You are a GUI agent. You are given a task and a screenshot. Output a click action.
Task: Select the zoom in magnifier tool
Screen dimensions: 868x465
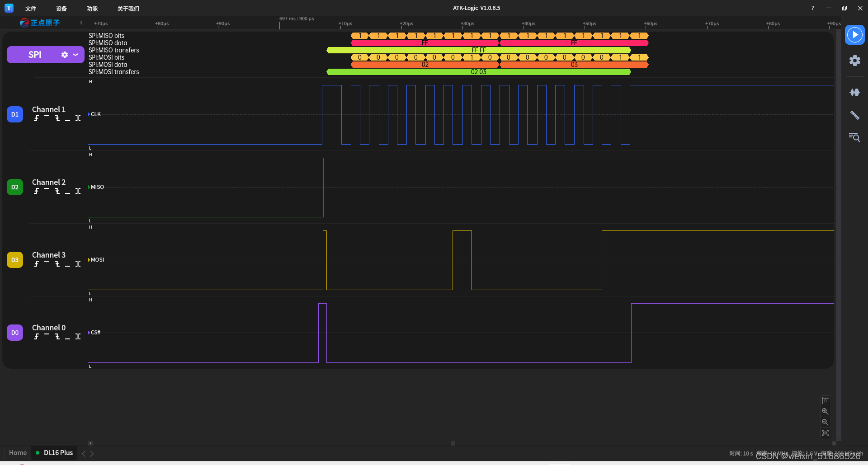point(825,411)
